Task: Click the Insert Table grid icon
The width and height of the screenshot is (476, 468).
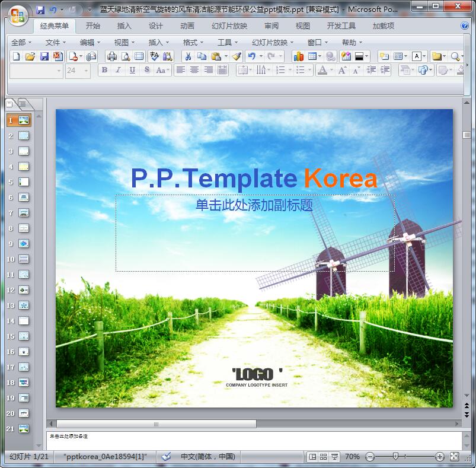Action: coord(312,56)
